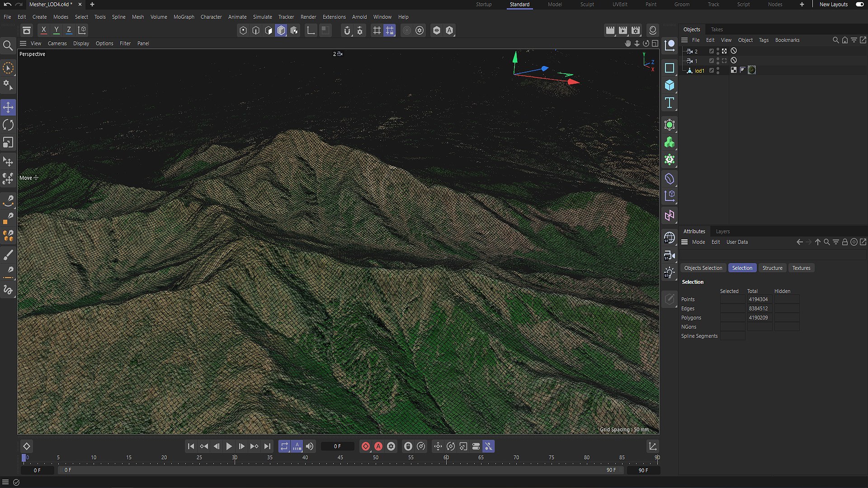The width and height of the screenshot is (868, 488).
Task: Click the end frame 90 F field
Action: click(643, 470)
